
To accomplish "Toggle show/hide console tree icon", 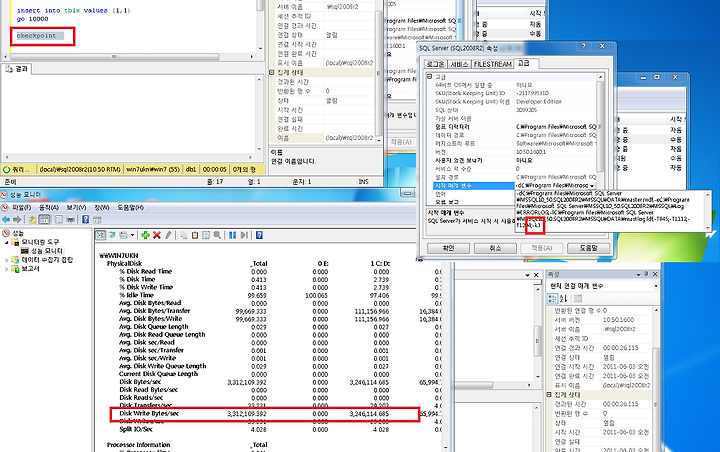I will [45, 220].
